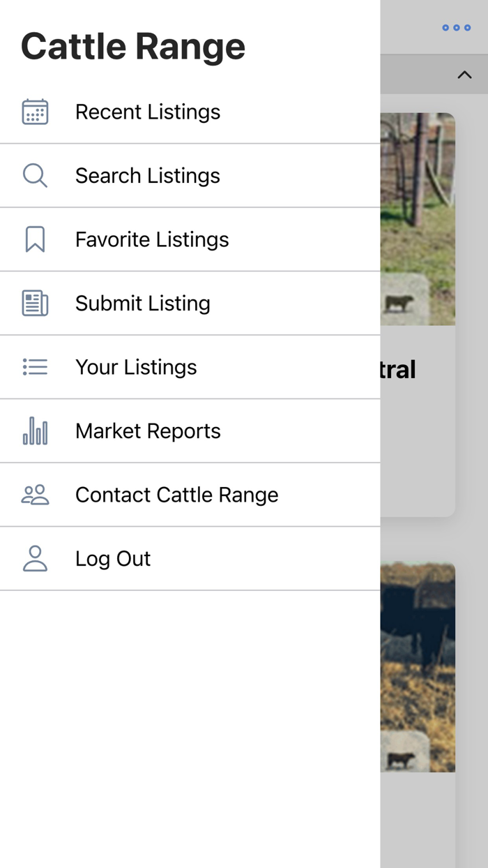Collapse the section using the up chevron
The height and width of the screenshot is (868, 488).
465,74
